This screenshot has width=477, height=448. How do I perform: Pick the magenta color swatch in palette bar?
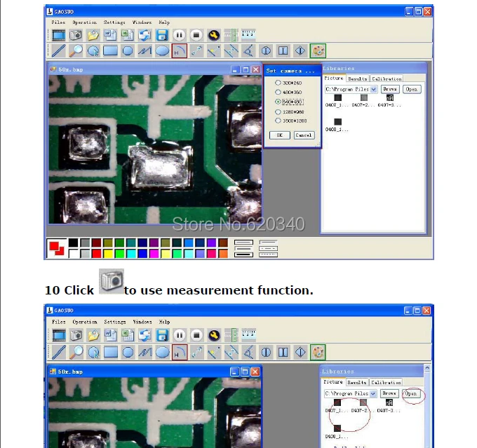pos(154,253)
